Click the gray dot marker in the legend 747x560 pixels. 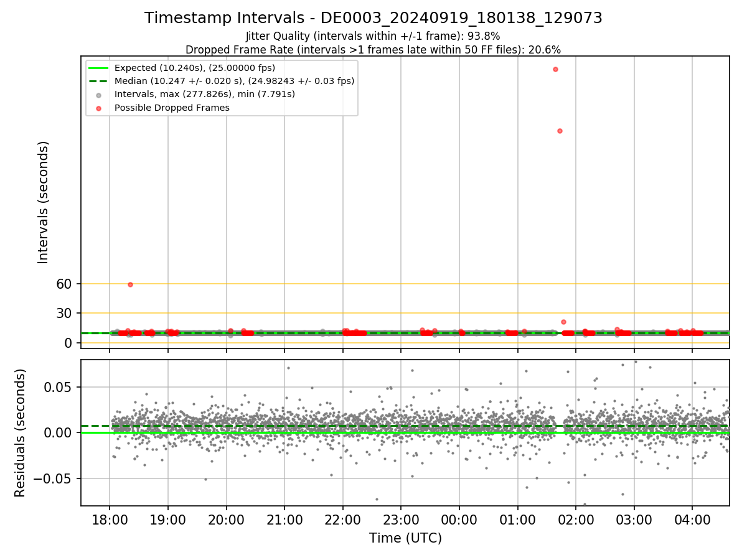[98, 95]
